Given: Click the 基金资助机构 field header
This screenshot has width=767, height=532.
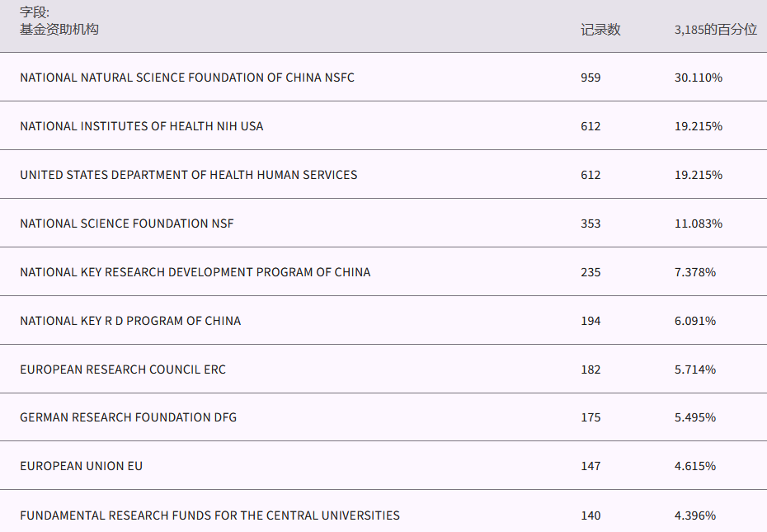Looking at the screenshot, I should pyautogui.click(x=59, y=30).
